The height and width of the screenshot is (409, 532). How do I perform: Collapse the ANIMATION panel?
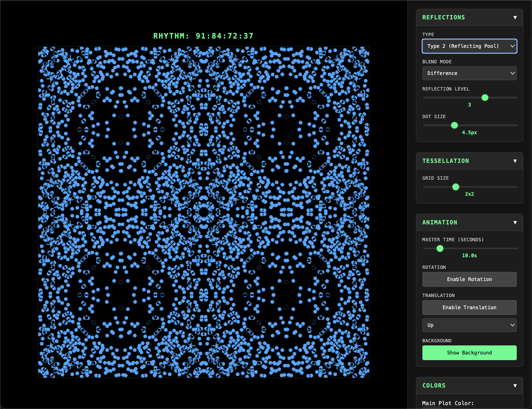coord(514,222)
